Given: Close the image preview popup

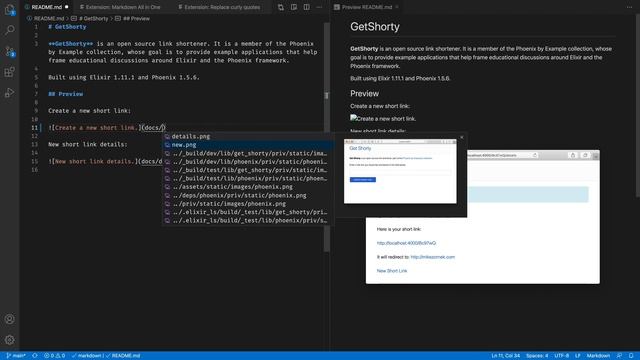Looking at the screenshot, I should 462,137.
